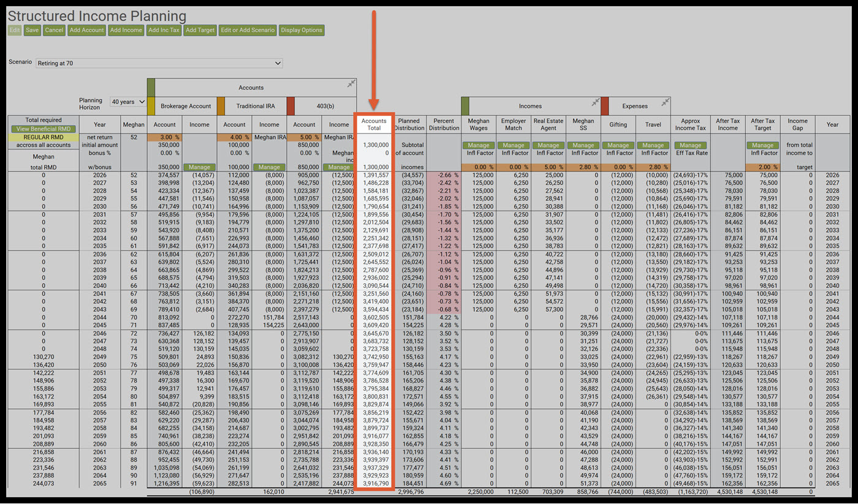Image resolution: width=858 pixels, height=504 pixels.
Task: Collapse the Expenses group using its arrows icon
Action: [666, 102]
